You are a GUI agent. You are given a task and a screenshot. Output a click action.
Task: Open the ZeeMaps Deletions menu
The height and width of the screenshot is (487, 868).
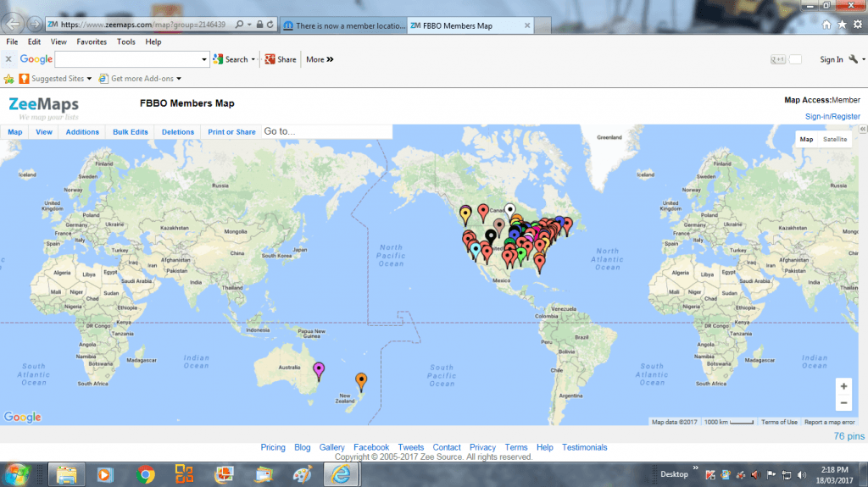click(178, 132)
